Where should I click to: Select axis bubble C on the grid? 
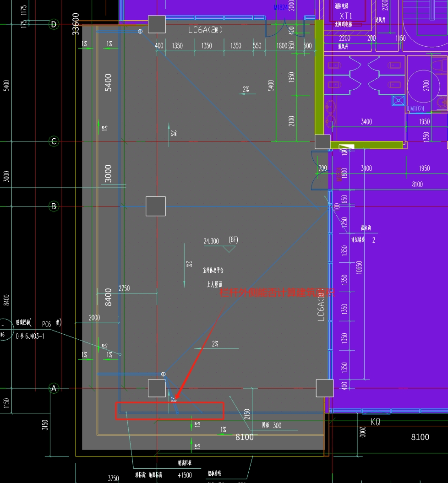coord(54,141)
